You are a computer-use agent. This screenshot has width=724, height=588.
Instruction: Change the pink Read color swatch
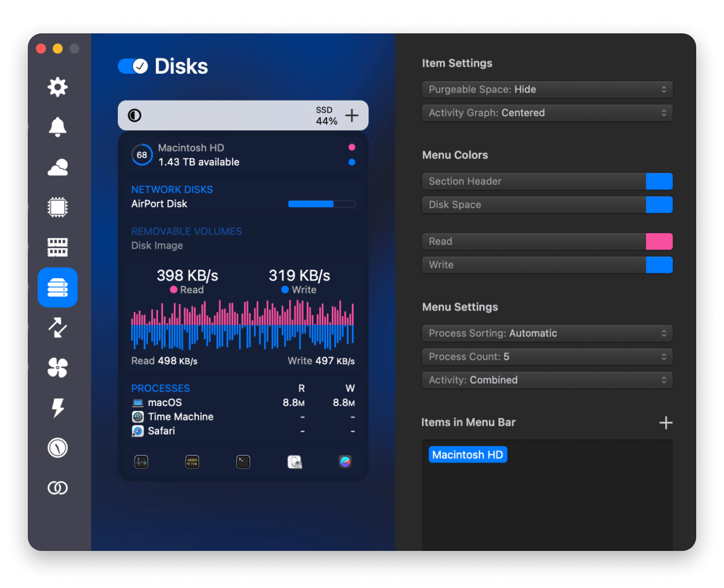click(x=659, y=242)
